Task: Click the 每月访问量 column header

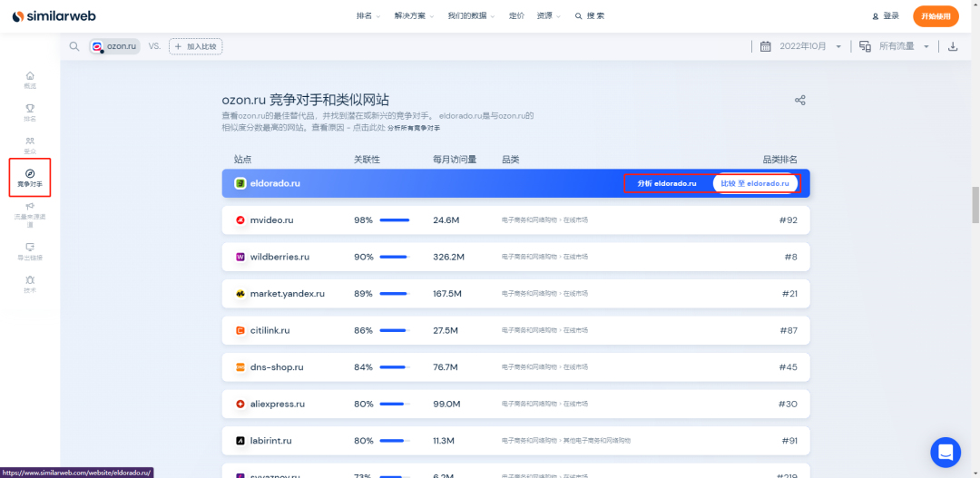Action: click(x=455, y=160)
